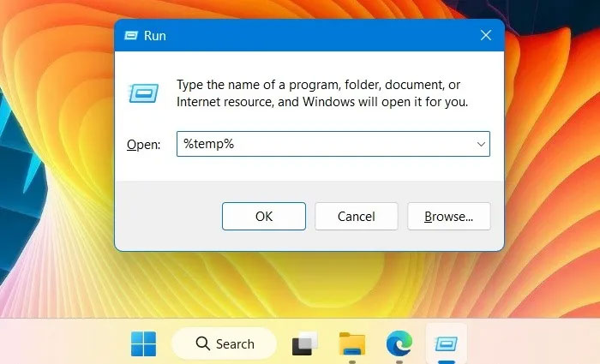Click the small Run icon in title bar
Image resolution: width=600 pixels, height=364 pixels.
coord(131,36)
